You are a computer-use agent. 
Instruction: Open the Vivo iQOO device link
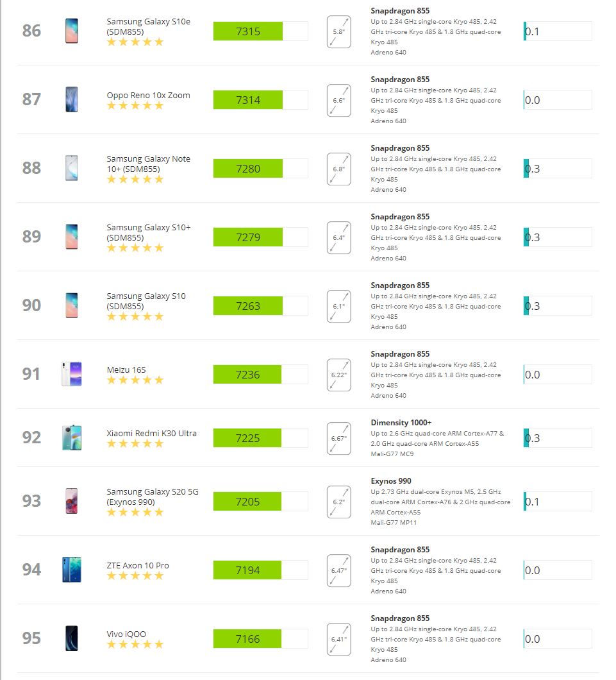[126, 634]
